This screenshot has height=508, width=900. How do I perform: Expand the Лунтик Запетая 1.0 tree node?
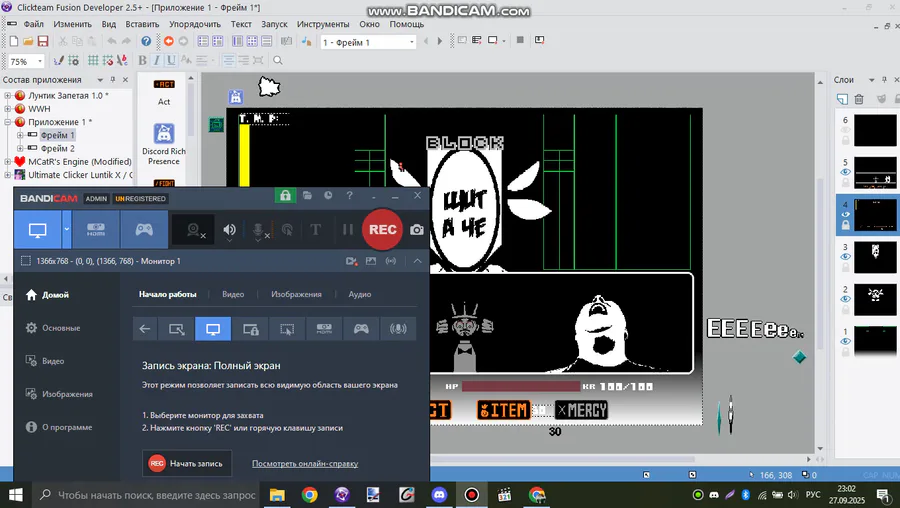7,95
